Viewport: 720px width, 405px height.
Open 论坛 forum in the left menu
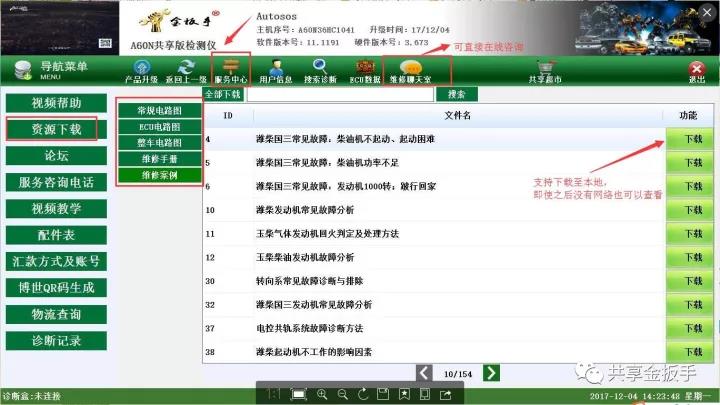coord(56,156)
